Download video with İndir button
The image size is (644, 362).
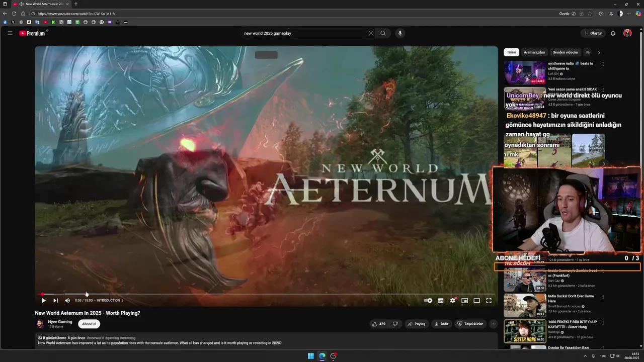pos(441,324)
